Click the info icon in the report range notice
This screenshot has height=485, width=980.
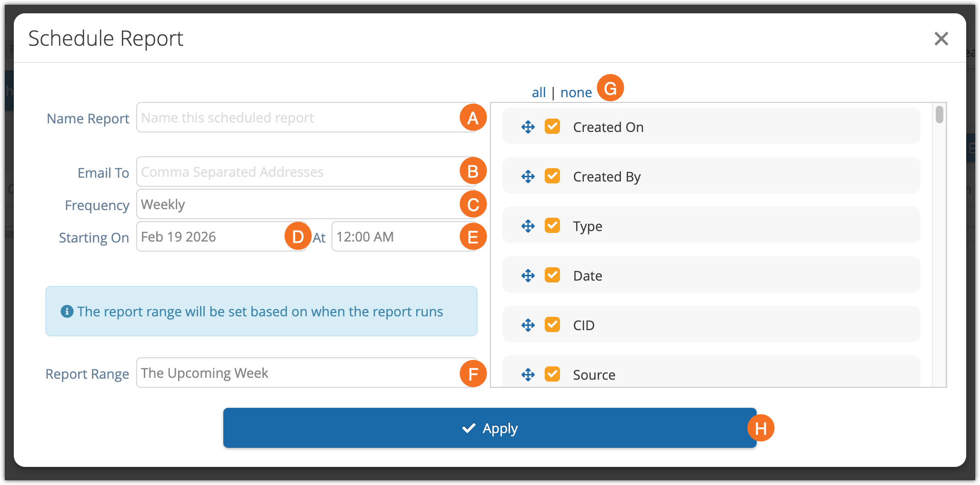tap(67, 312)
